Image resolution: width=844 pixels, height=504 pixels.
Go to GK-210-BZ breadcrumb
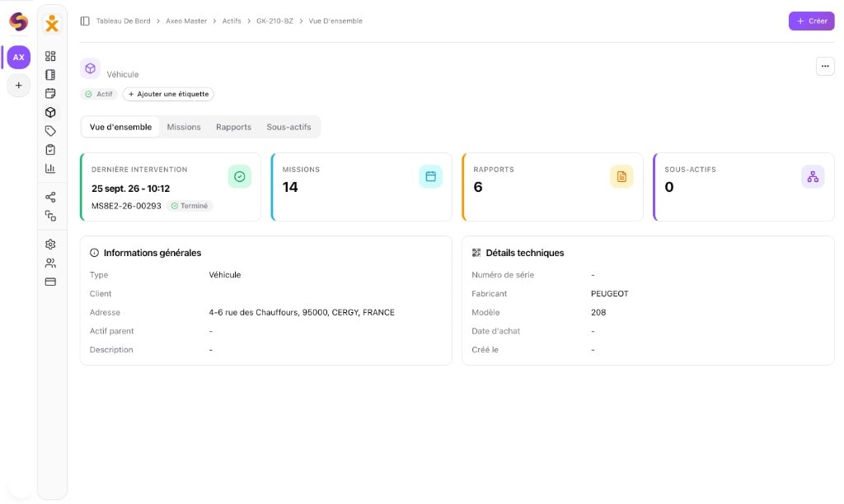(274, 21)
